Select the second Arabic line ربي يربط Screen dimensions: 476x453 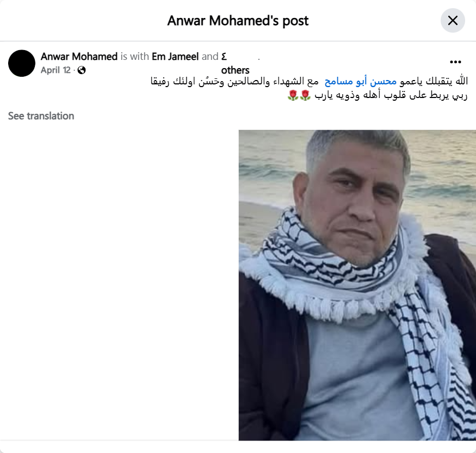click(x=377, y=95)
